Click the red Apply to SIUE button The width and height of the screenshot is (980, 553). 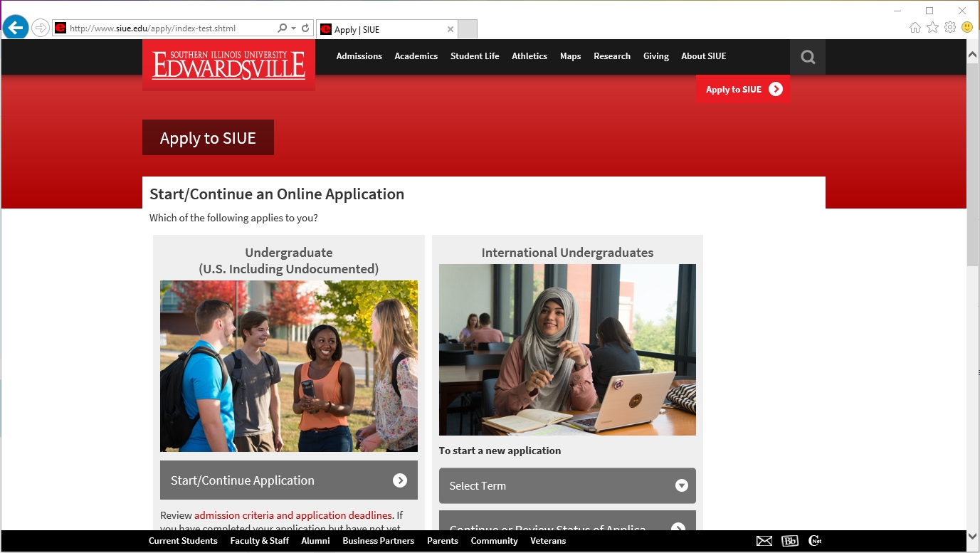coord(743,90)
